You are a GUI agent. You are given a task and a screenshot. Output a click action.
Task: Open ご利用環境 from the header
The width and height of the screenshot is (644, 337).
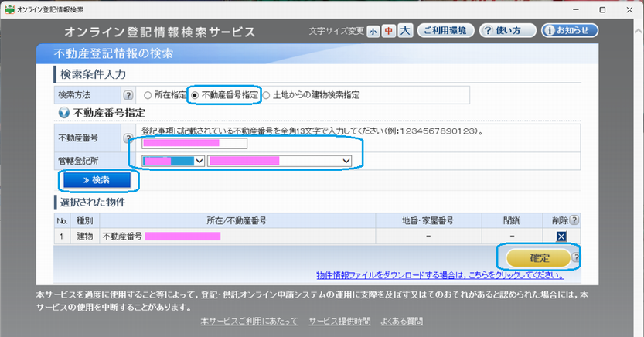445,31
